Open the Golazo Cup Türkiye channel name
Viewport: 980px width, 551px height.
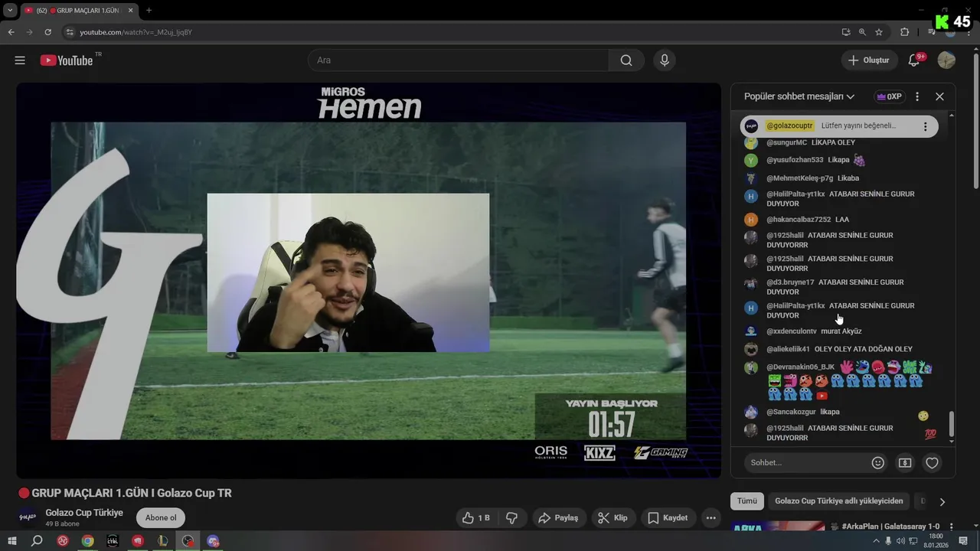click(x=84, y=513)
